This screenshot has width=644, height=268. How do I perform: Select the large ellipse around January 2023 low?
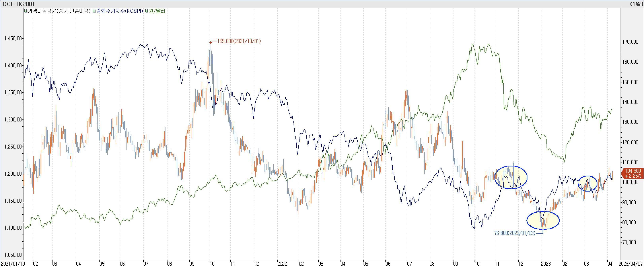point(543,220)
